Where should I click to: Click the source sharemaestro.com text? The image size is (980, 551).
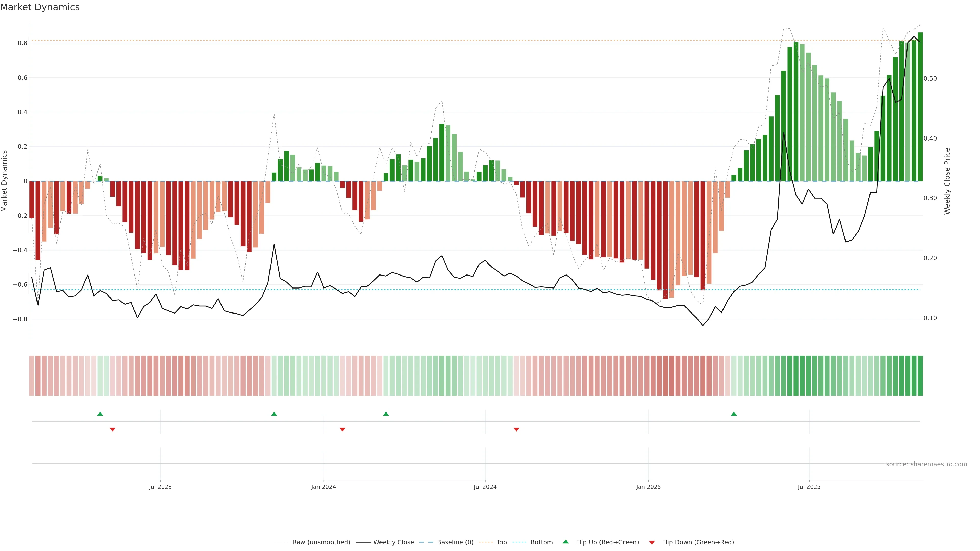click(926, 464)
